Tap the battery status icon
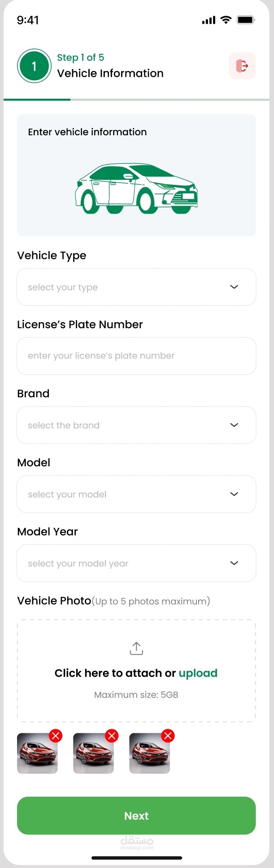Image resolution: width=274 pixels, height=868 pixels. click(x=246, y=20)
